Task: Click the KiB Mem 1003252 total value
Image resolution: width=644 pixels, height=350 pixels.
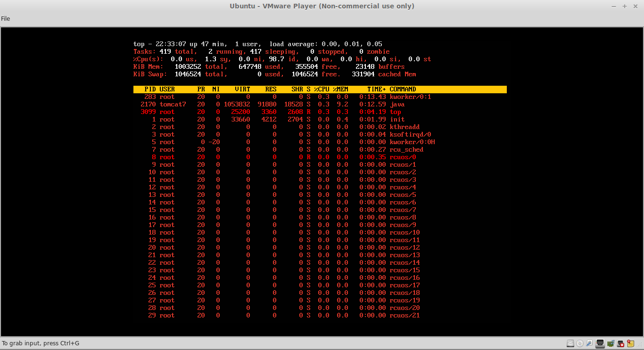Action: pos(188,66)
